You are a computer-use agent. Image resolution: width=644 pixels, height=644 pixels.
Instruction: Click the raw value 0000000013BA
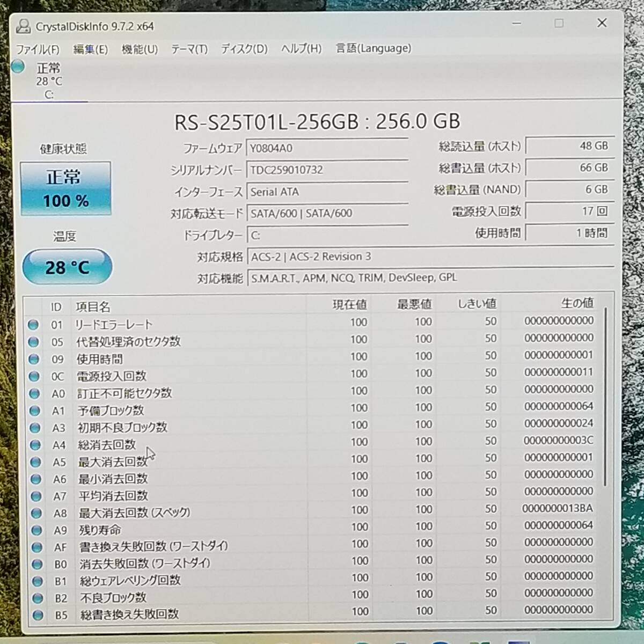[x=558, y=508]
